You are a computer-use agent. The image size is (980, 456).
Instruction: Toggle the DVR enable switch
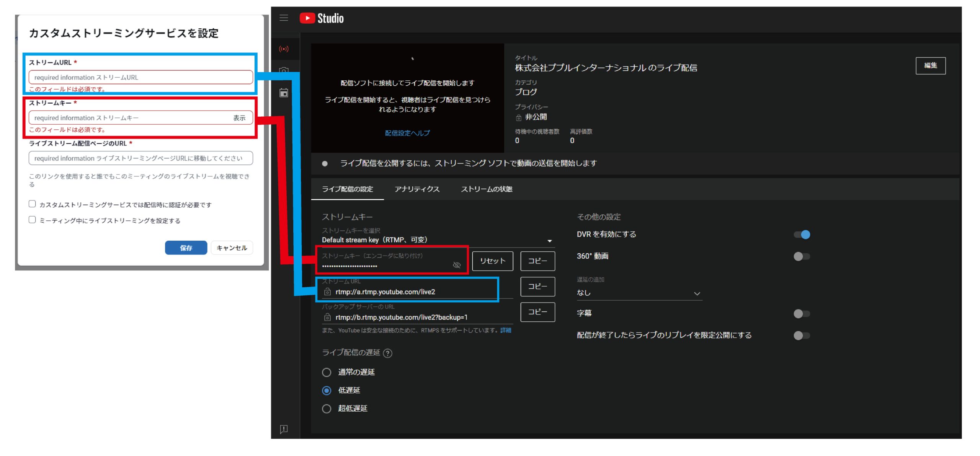coord(802,235)
